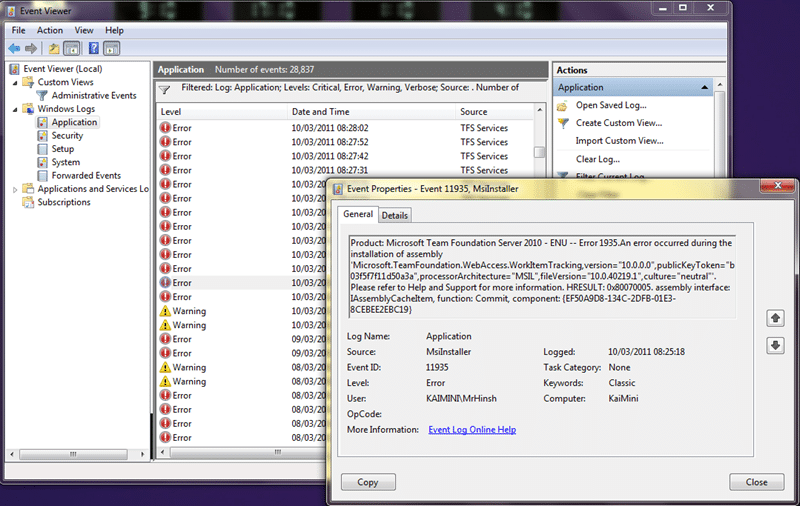Image resolution: width=800 pixels, height=506 pixels.
Task: Select Administrative Events custom view
Action: pos(94,95)
